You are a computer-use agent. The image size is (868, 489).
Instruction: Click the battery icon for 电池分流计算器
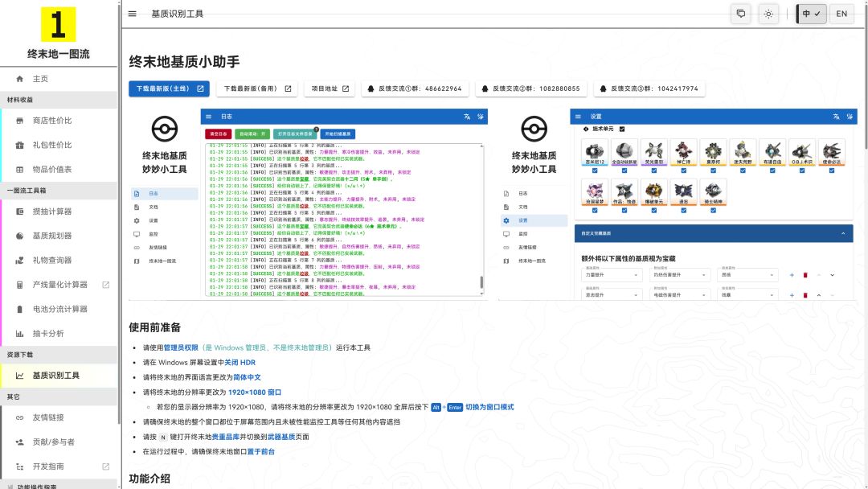[x=20, y=309]
